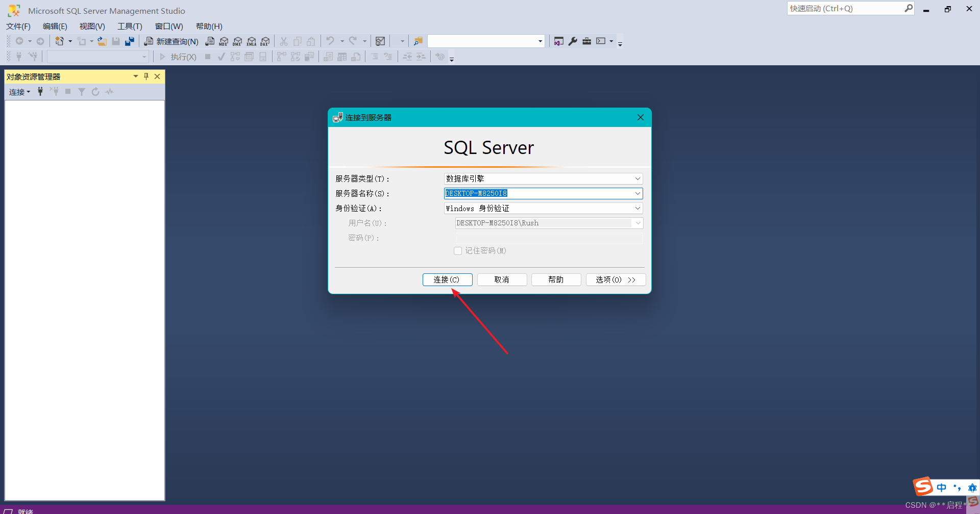Close the 连接到服务器 dialog
The height and width of the screenshot is (514, 980).
[x=640, y=117]
